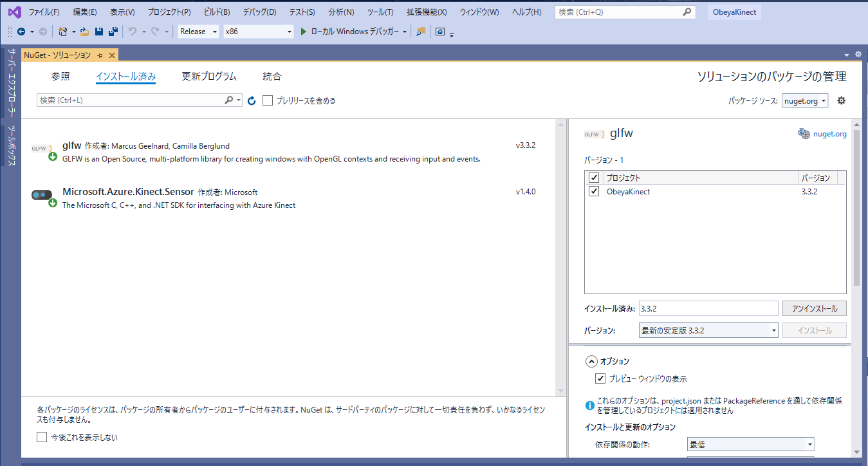Screen dimensions: 868x466
Task: Click the search magnifier icon in the package search box
Action: [229, 100]
